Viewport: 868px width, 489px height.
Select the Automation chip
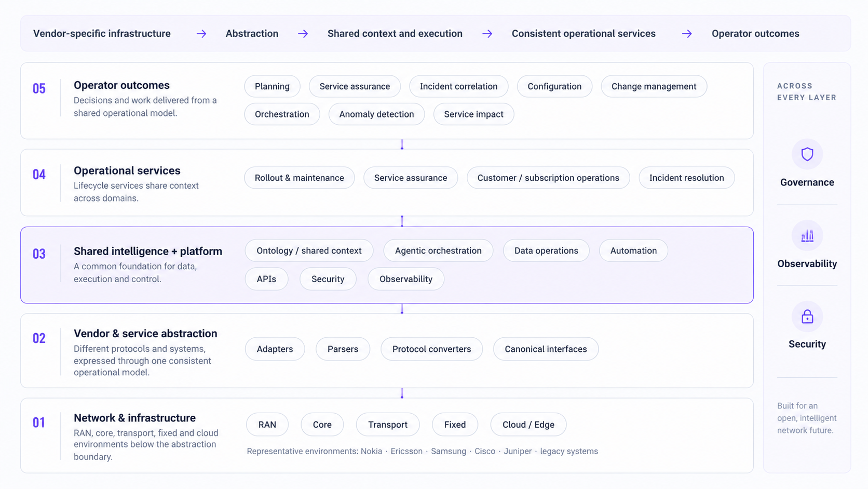633,250
